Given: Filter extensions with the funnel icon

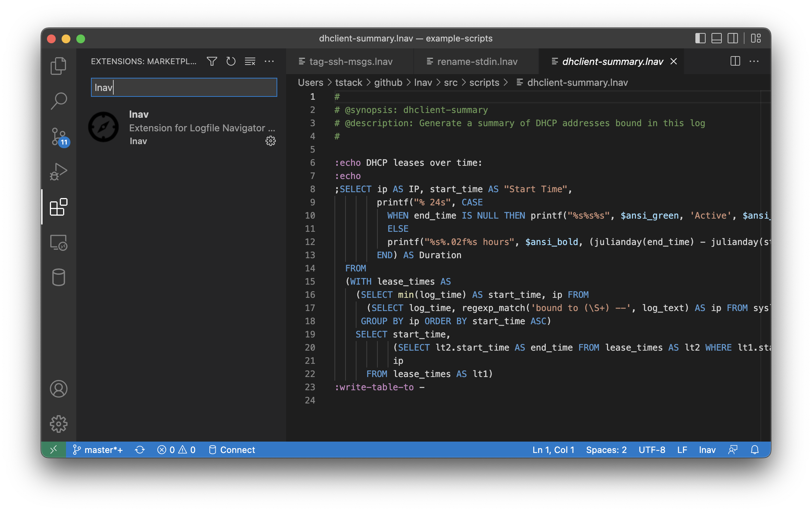Looking at the screenshot, I should tap(212, 61).
